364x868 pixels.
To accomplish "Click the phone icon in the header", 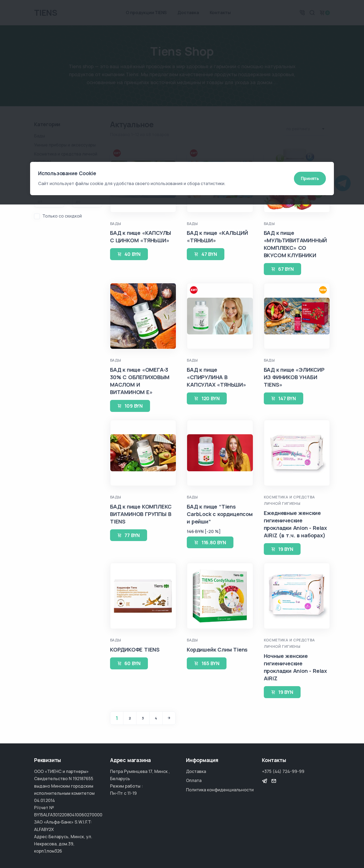I will tap(302, 13).
